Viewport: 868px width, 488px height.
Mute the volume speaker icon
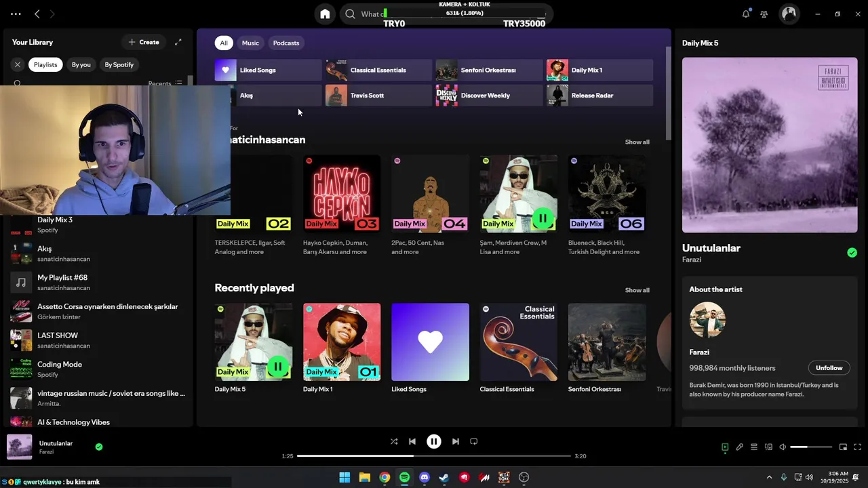(783, 447)
